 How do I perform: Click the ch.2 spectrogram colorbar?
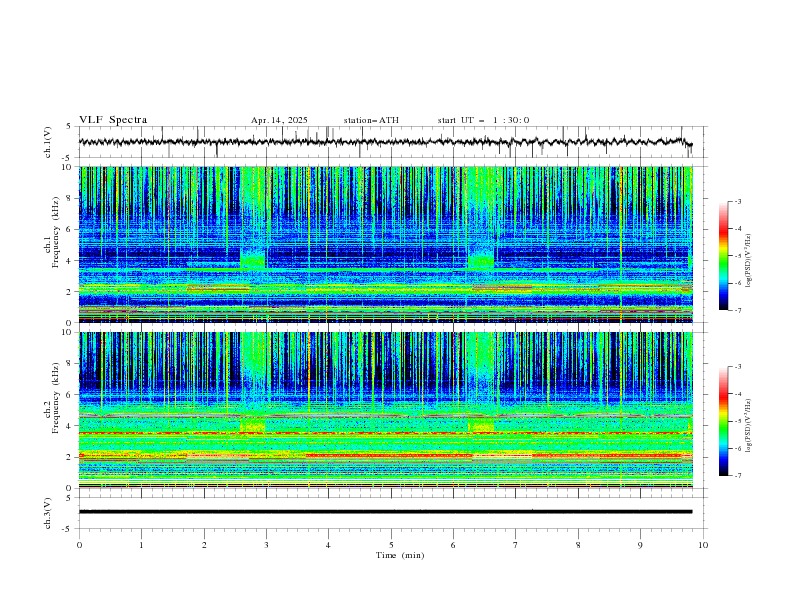coord(723,421)
